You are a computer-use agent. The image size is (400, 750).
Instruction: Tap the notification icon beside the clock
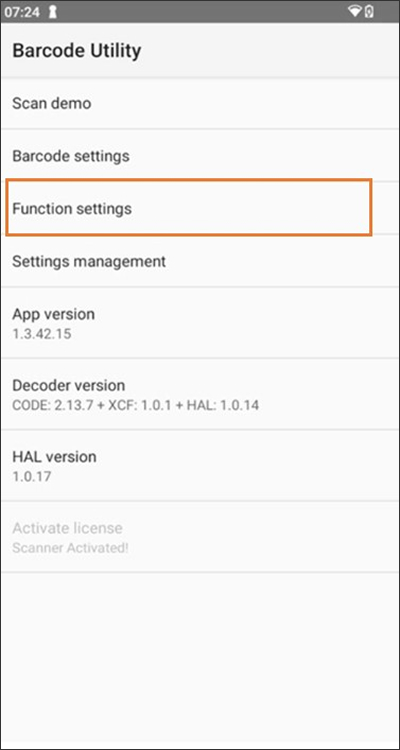(53, 12)
